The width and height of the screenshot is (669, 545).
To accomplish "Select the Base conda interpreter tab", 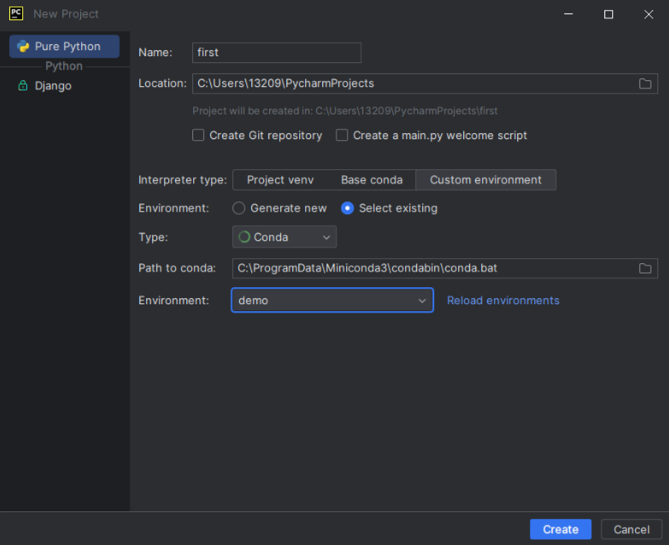I will click(371, 180).
